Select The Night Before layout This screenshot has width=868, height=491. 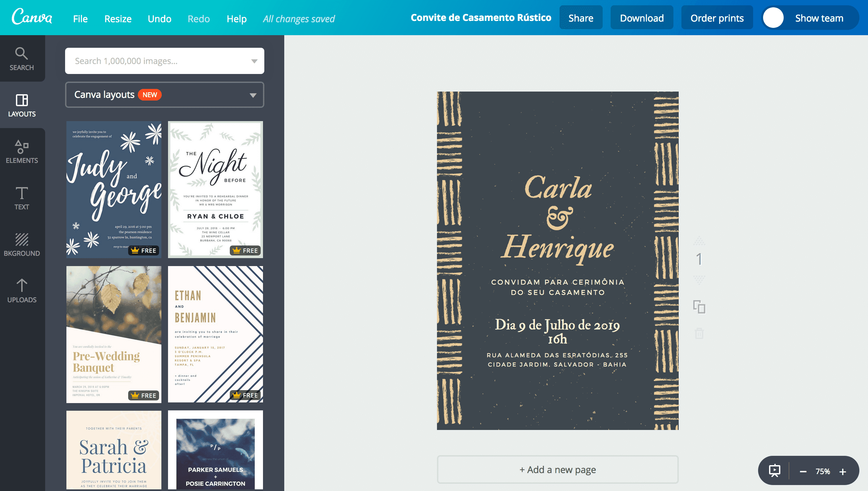(x=216, y=189)
